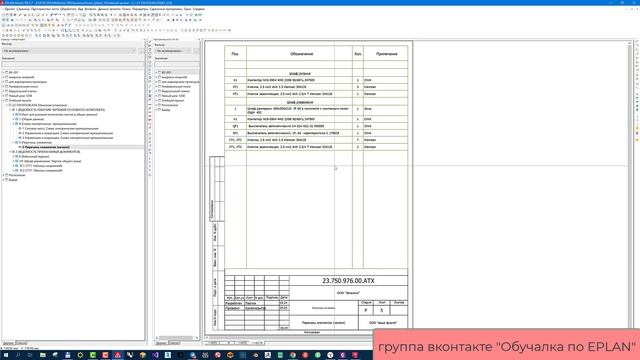
Task: Open Yandex browser from the taskbar
Action: tap(330, 355)
